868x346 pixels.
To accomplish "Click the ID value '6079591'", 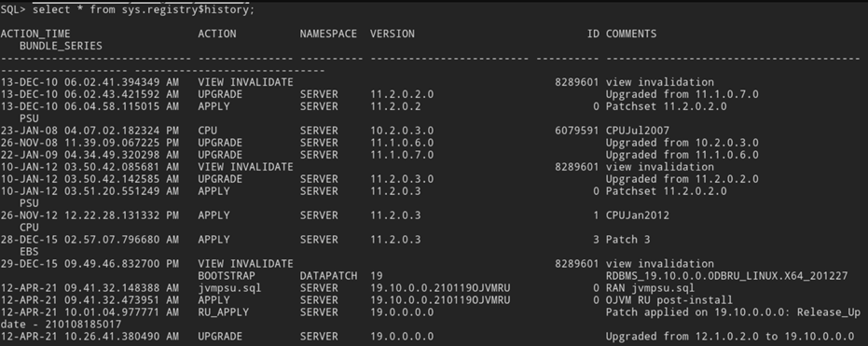I will coord(577,131).
